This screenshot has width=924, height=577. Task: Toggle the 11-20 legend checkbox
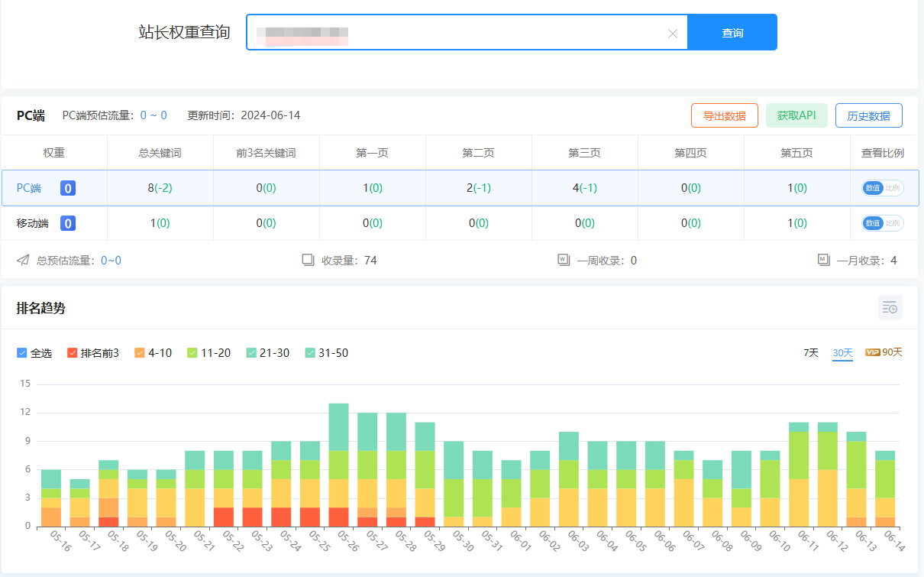192,353
